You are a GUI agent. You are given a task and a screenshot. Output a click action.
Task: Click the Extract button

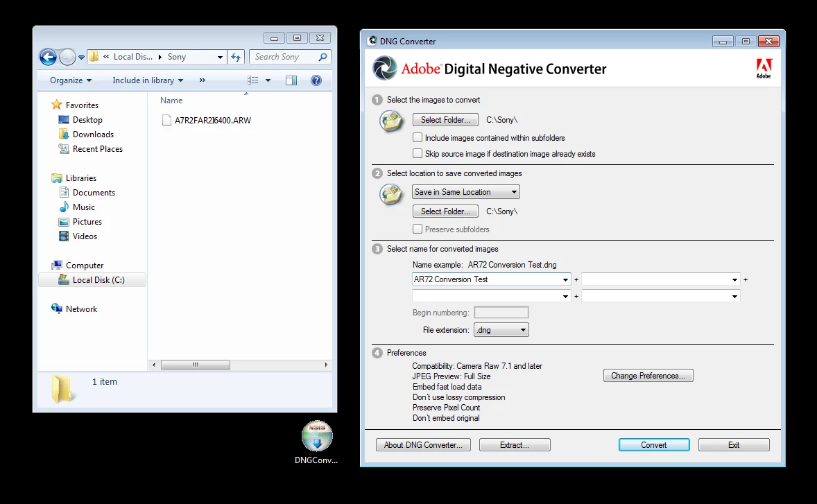click(515, 444)
